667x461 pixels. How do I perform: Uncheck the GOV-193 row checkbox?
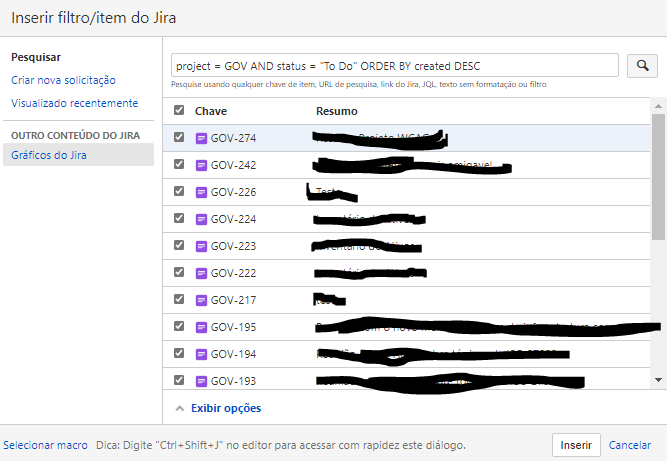pyautogui.click(x=179, y=380)
